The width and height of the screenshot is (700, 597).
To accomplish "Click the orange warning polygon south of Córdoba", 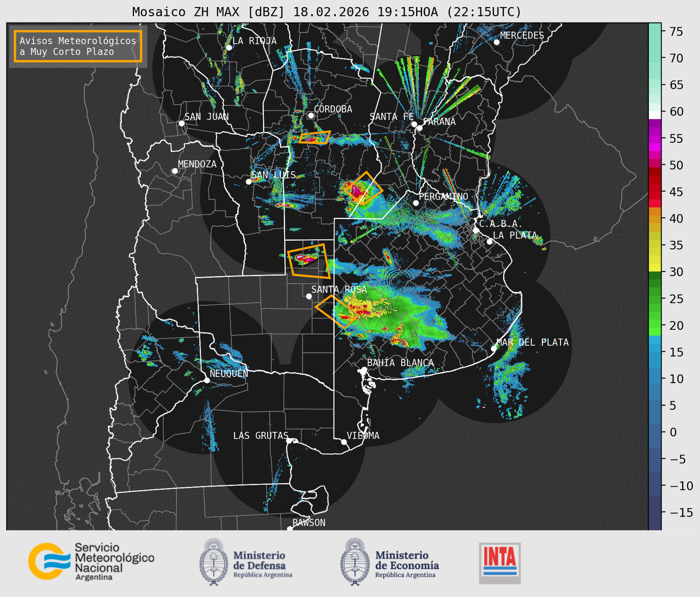I will tap(315, 137).
